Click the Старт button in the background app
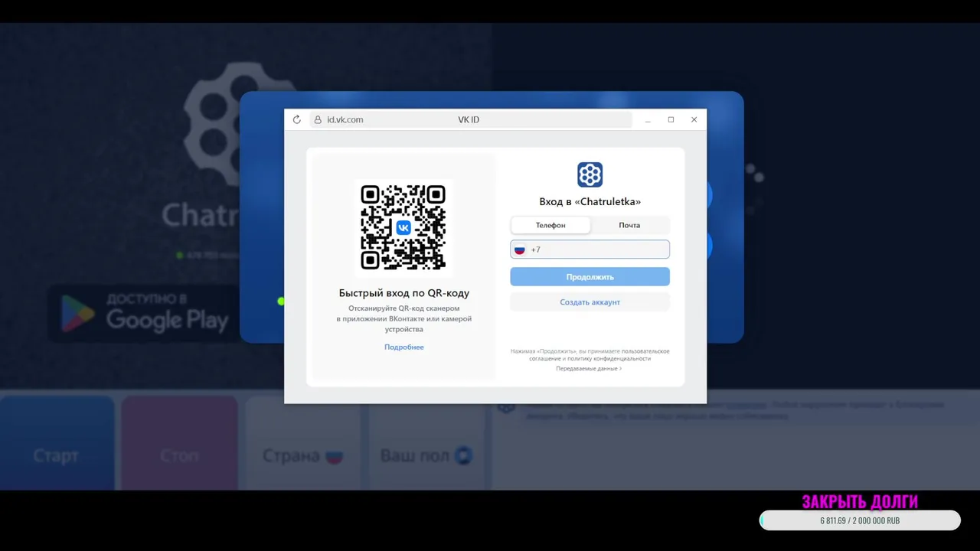The height and width of the screenshot is (551, 980). [x=57, y=443]
